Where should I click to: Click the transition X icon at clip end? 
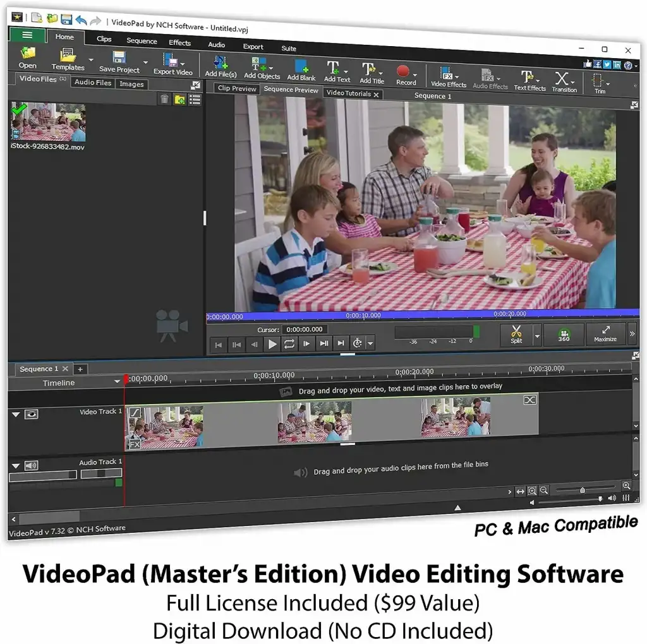[x=530, y=400]
